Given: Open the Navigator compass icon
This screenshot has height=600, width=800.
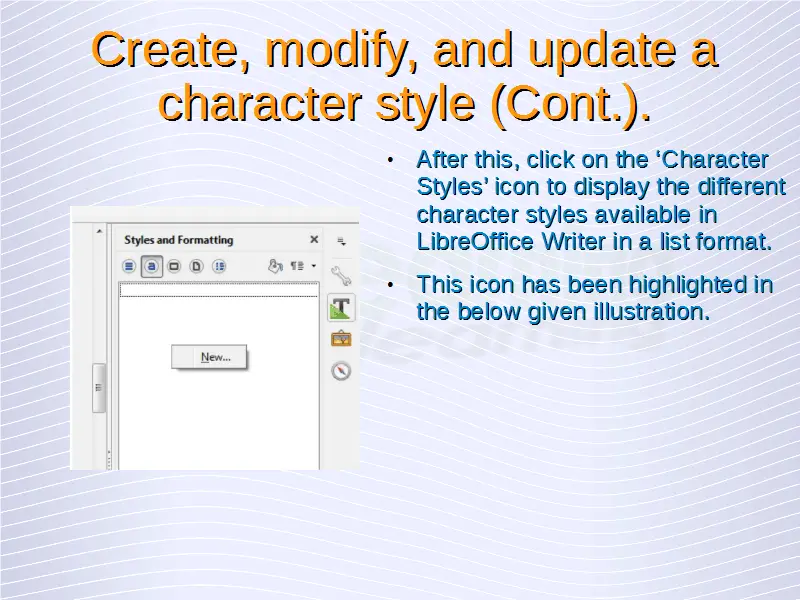Looking at the screenshot, I should 341,371.
